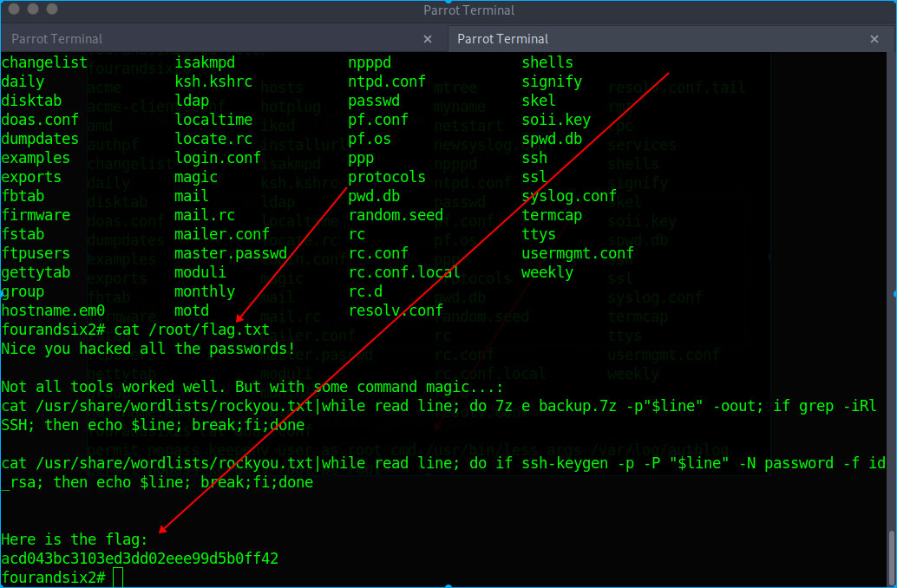Image resolution: width=897 pixels, height=588 pixels.
Task: Click 'npppd' entry in listing
Action: pyautogui.click(x=370, y=62)
